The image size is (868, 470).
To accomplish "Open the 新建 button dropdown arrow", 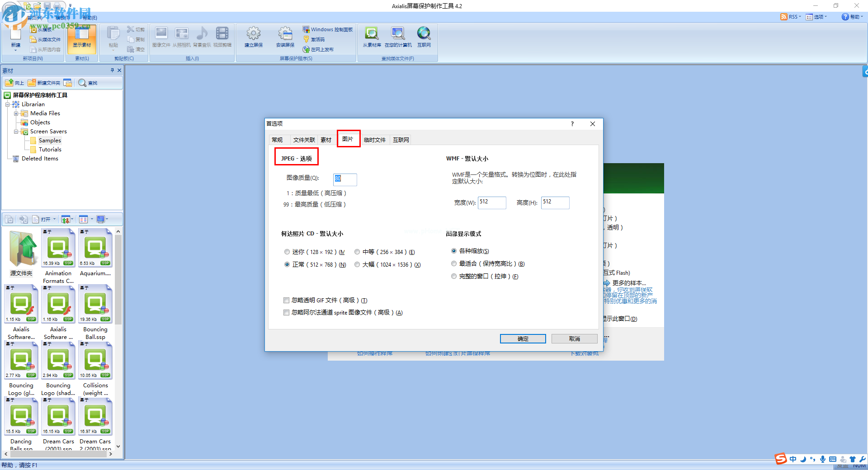I will tap(15, 51).
